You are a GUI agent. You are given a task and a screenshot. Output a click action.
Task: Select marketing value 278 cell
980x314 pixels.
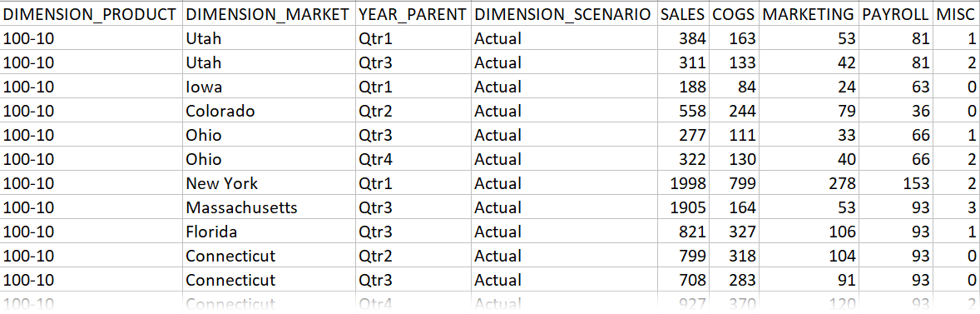[808, 183]
